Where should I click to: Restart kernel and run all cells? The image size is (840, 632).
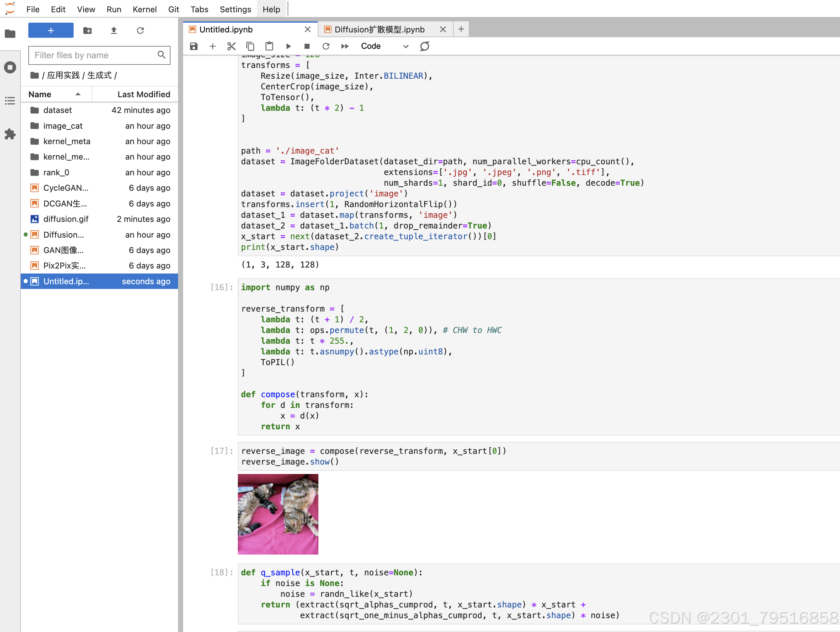(x=344, y=46)
